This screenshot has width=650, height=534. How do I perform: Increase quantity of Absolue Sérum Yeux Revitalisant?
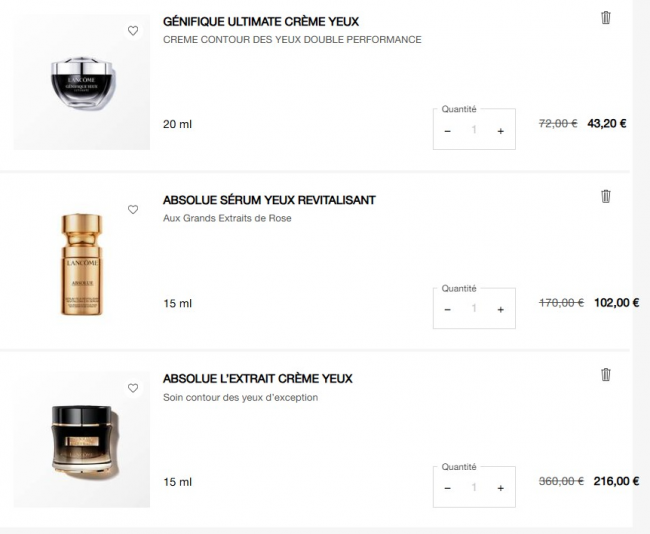click(x=500, y=309)
